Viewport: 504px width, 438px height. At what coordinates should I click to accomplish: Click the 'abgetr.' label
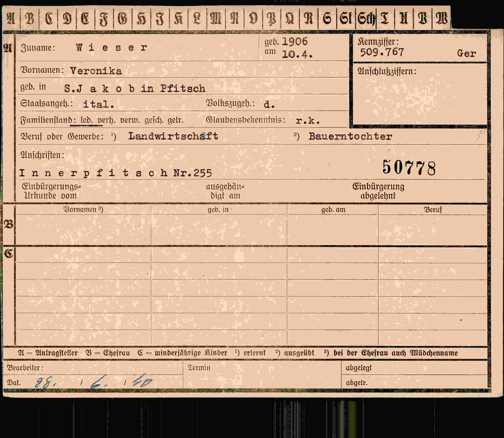[x=357, y=383]
